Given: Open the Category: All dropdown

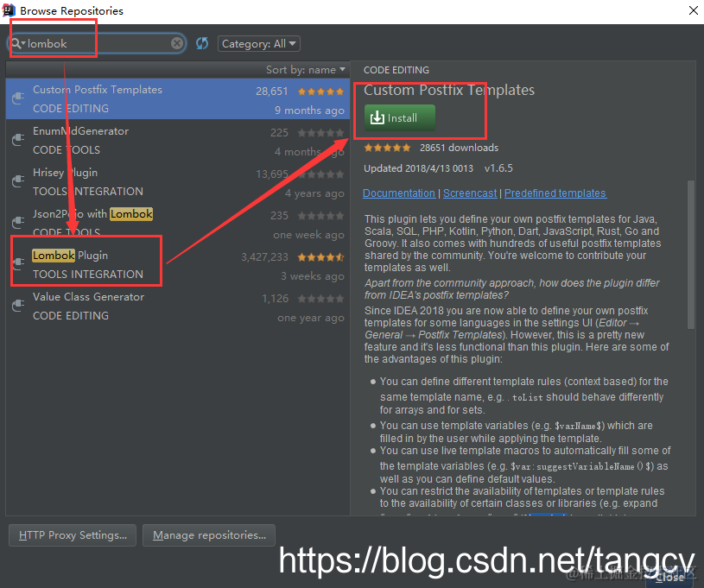Looking at the screenshot, I should click(259, 43).
